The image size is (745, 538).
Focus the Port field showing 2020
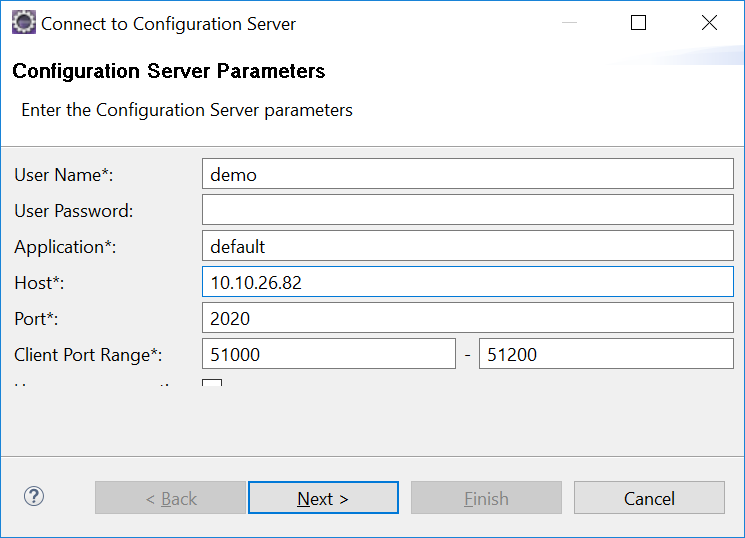(x=467, y=318)
